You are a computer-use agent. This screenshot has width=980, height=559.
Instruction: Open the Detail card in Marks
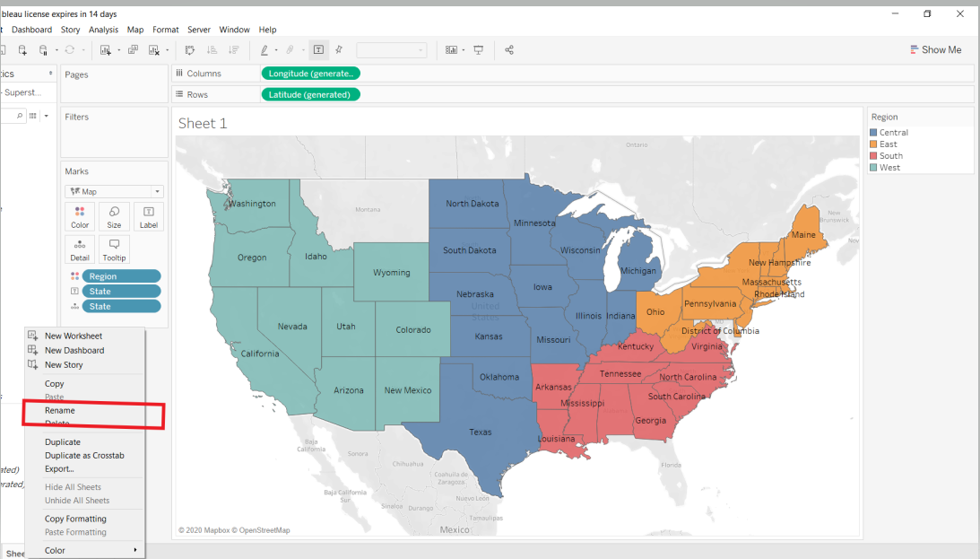(x=80, y=249)
